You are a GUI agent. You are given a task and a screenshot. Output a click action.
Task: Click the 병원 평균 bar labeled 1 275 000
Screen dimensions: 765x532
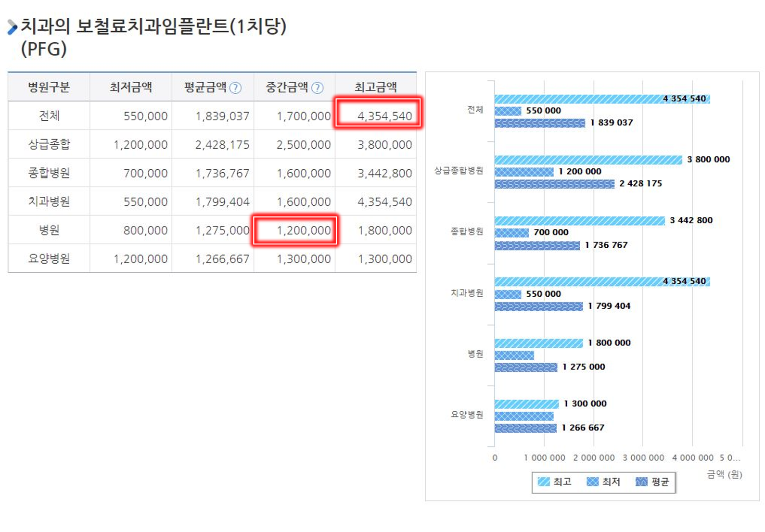point(526,367)
